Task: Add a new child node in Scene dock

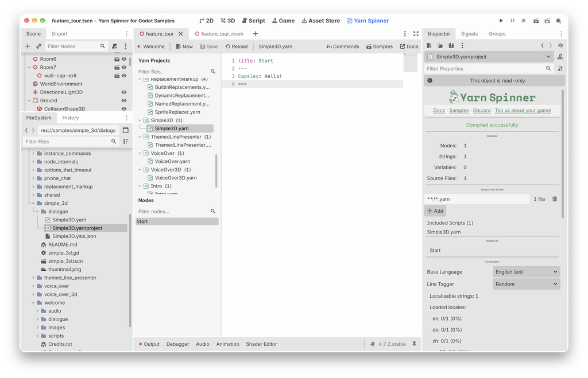Action: tap(28, 46)
